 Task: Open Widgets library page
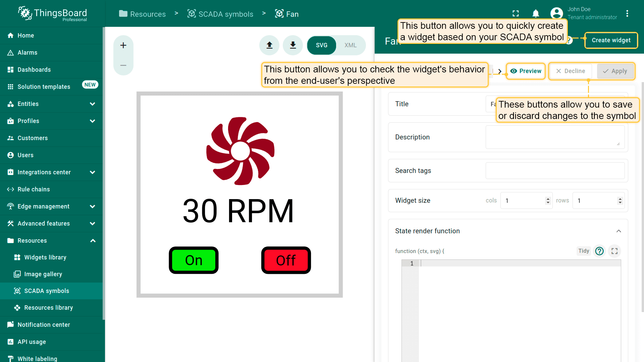click(45, 257)
